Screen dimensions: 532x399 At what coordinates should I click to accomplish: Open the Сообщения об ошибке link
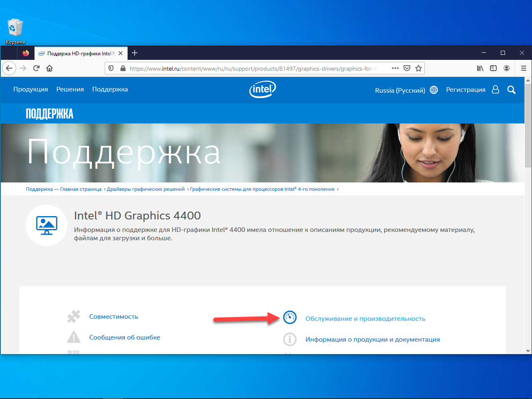pyautogui.click(x=125, y=337)
